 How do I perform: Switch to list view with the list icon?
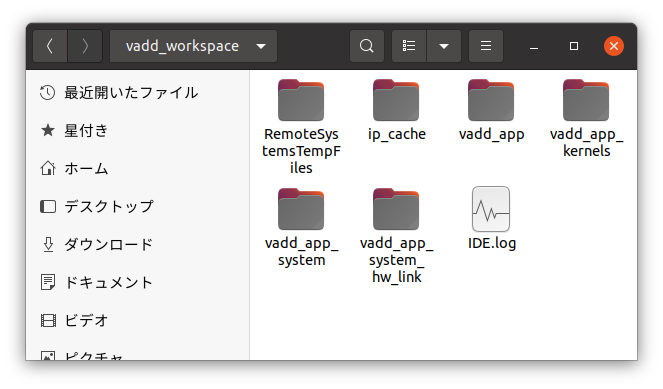coord(409,46)
